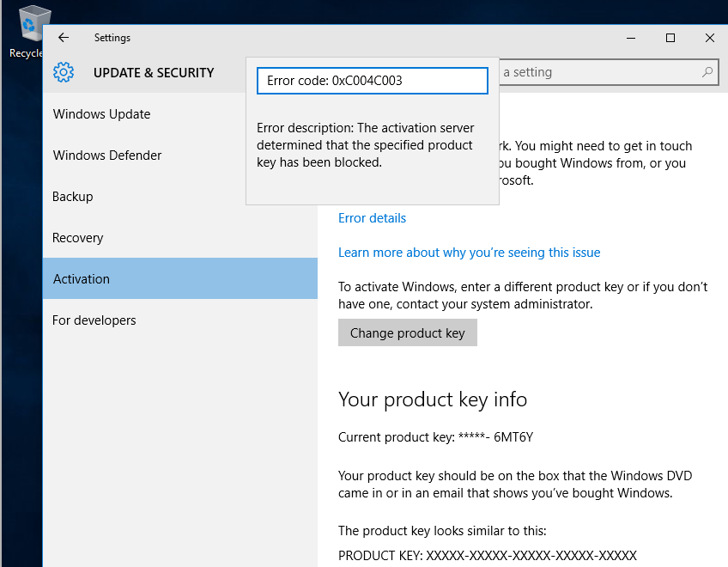Click the search magnifier icon
Image resolution: width=728 pixels, height=567 pixels.
pyautogui.click(x=707, y=72)
